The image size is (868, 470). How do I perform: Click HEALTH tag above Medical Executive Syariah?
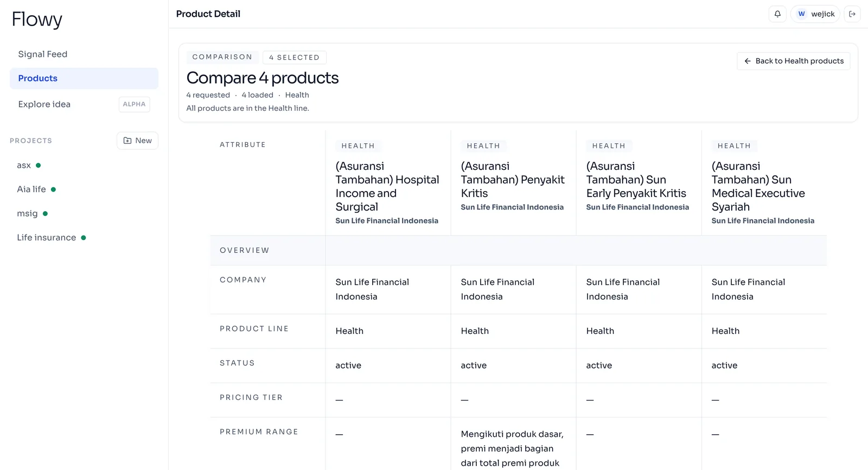click(734, 146)
